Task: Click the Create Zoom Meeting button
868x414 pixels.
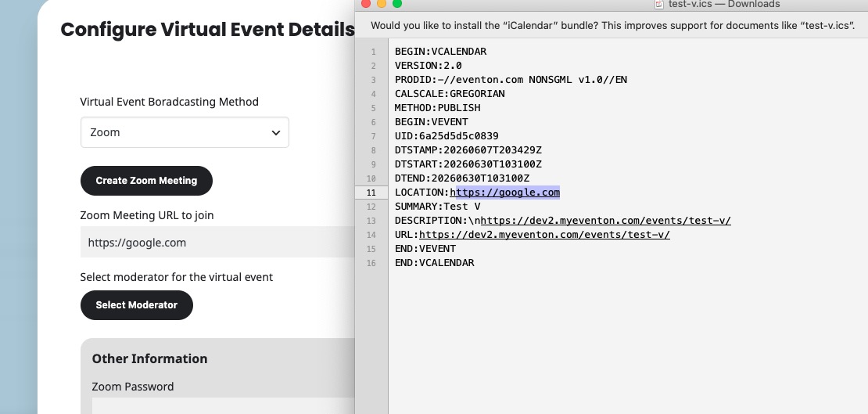Action: pyautogui.click(x=147, y=181)
